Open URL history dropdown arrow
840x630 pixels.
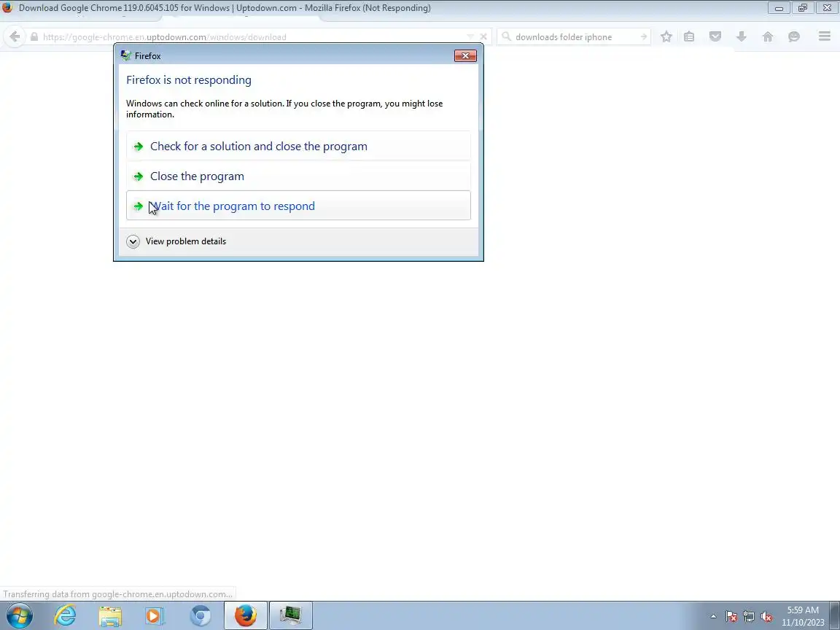tap(470, 37)
